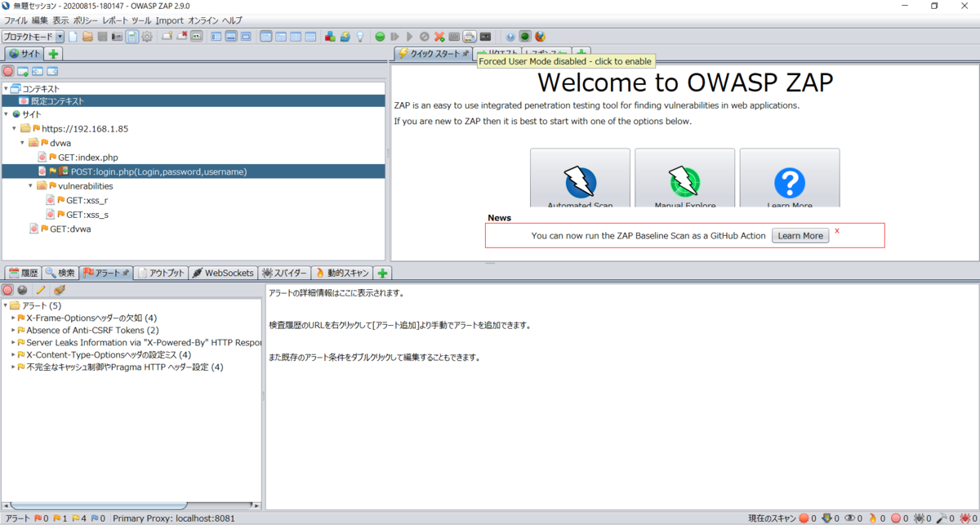
Task: Collapse the アラート (5) root node
Action: (5, 305)
